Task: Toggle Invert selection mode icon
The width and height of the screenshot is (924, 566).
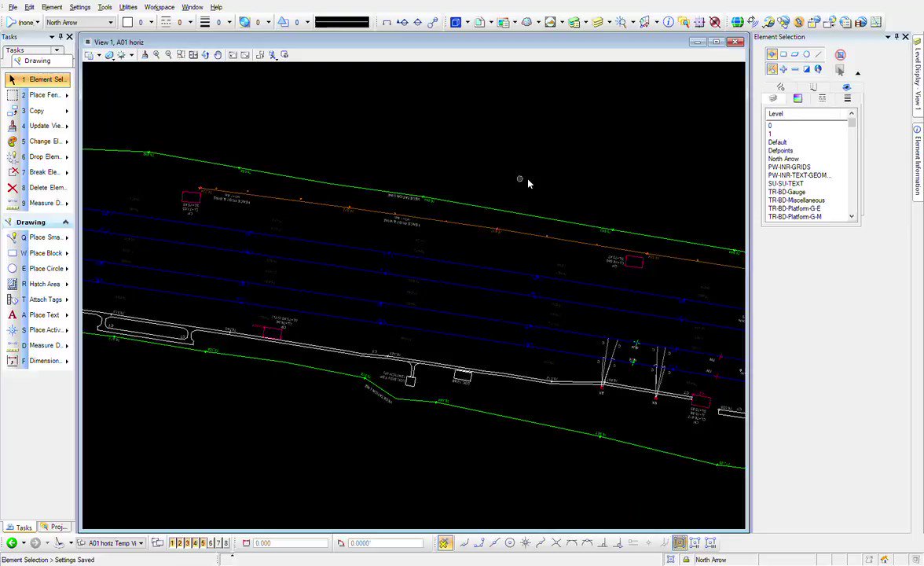Action: 807,69
